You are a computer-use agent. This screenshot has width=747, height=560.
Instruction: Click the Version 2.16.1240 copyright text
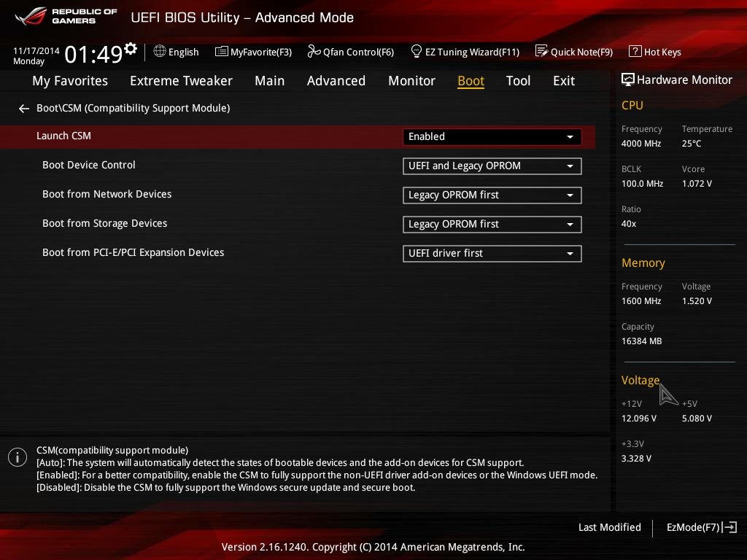click(x=373, y=547)
